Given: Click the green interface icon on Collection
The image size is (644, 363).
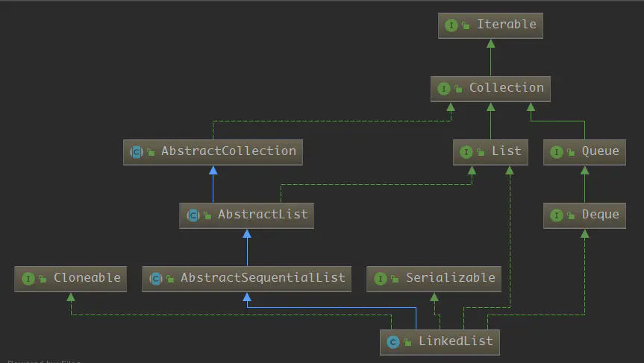Looking at the screenshot, I should [443, 89].
